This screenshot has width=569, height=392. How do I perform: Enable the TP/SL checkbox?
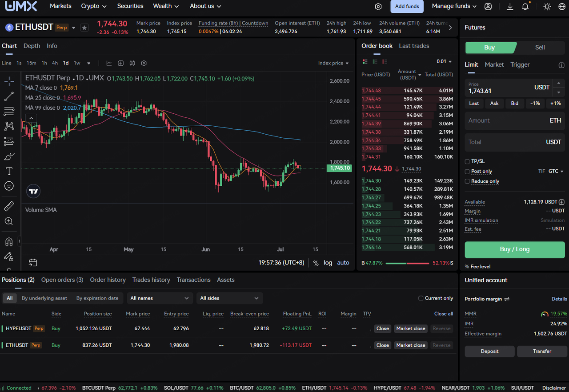pyautogui.click(x=467, y=161)
